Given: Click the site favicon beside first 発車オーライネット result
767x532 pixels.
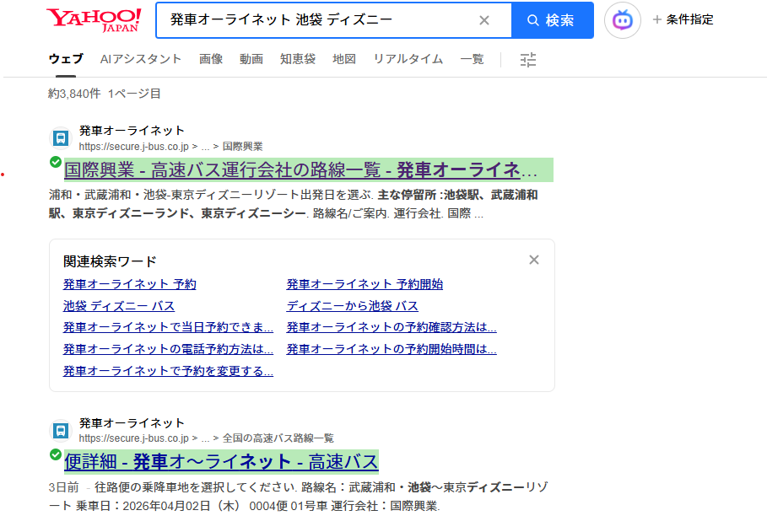Looking at the screenshot, I should pos(60,136).
